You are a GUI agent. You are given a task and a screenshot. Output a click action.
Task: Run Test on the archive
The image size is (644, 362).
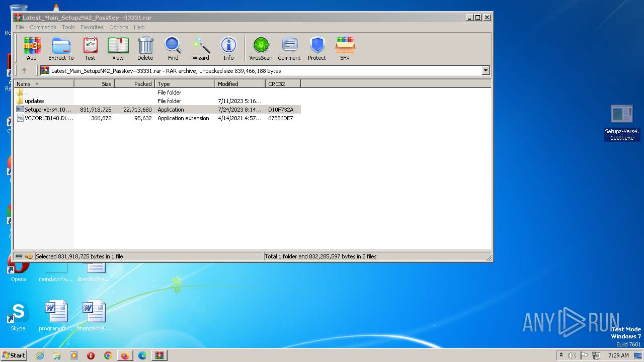pos(90,49)
